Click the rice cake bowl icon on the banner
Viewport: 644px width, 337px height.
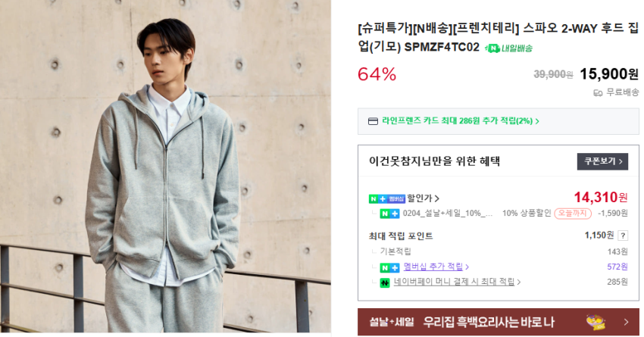[x=596, y=323]
